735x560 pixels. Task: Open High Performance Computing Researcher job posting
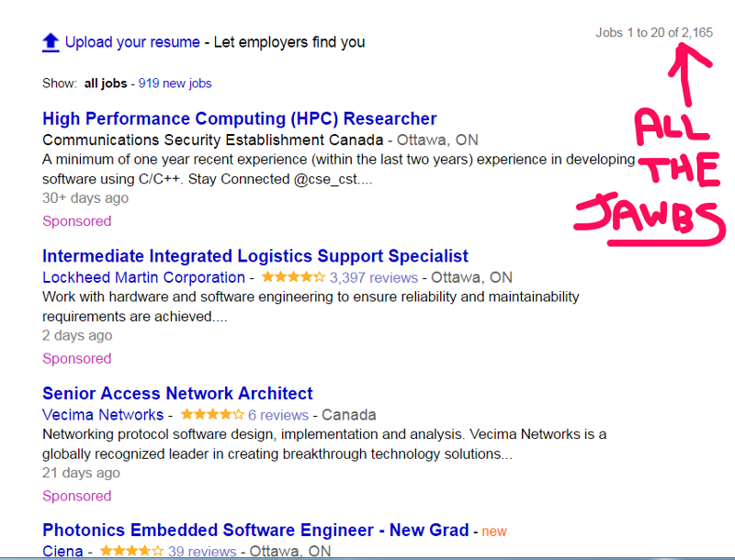(x=240, y=118)
